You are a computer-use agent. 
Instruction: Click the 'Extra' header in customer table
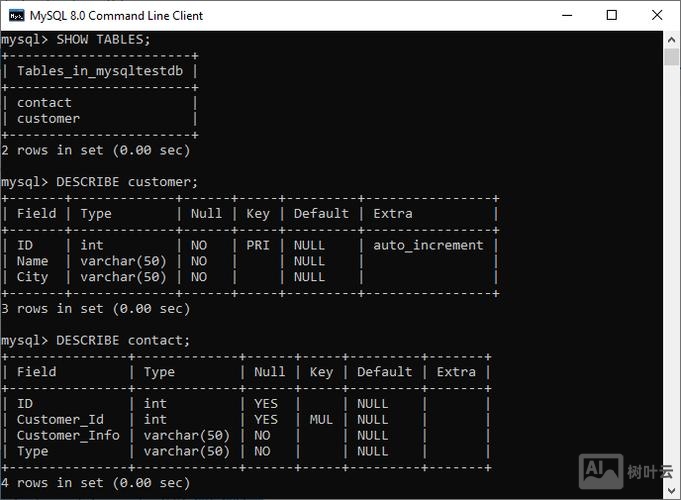pyautogui.click(x=393, y=213)
